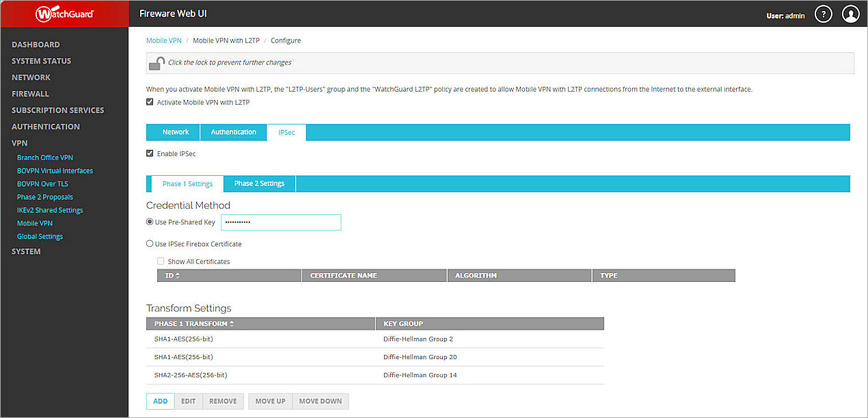Disable the Enable IPSec checkbox
Image resolution: width=868 pixels, height=418 pixels.
coord(150,153)
